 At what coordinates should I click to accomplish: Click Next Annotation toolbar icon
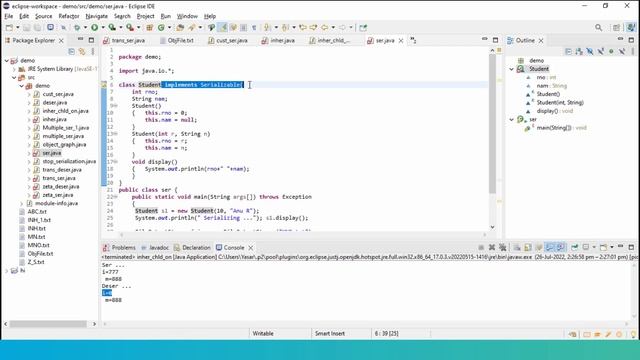[x=267, y=27]
